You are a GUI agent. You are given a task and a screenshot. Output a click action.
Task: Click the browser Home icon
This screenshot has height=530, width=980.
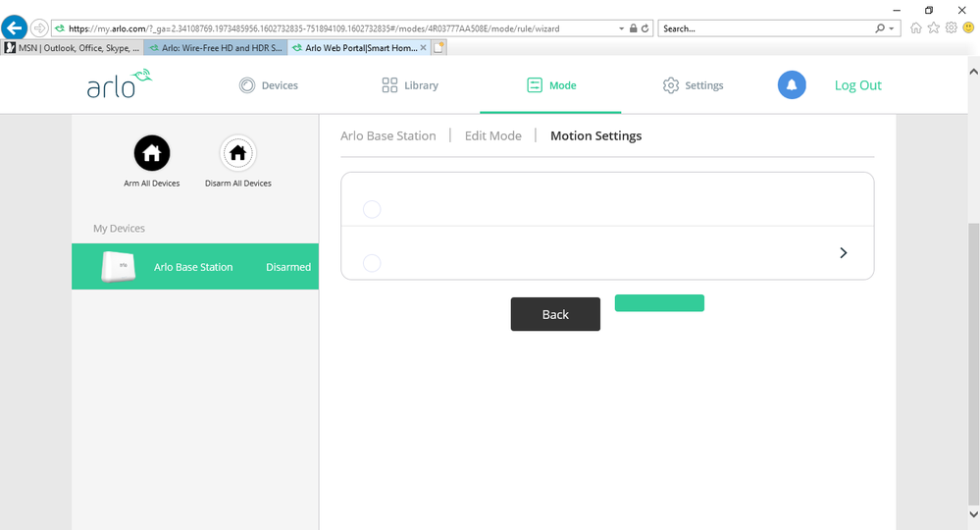pos(915,28)
